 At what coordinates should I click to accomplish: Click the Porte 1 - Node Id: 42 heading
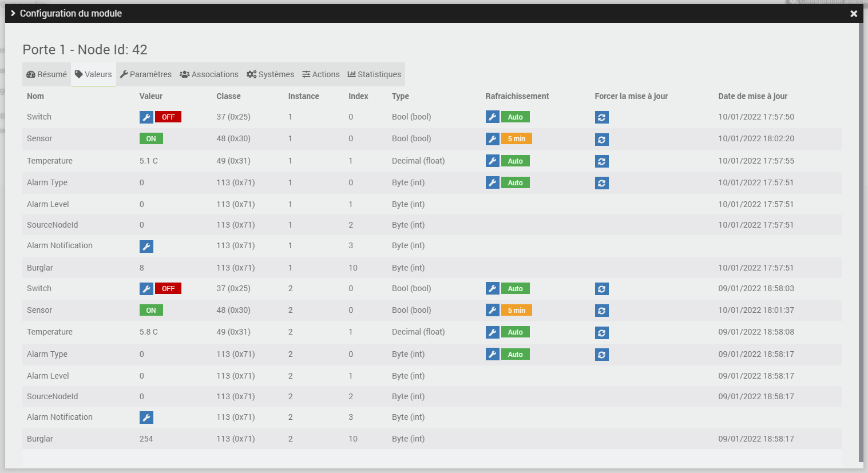(85, 50)
